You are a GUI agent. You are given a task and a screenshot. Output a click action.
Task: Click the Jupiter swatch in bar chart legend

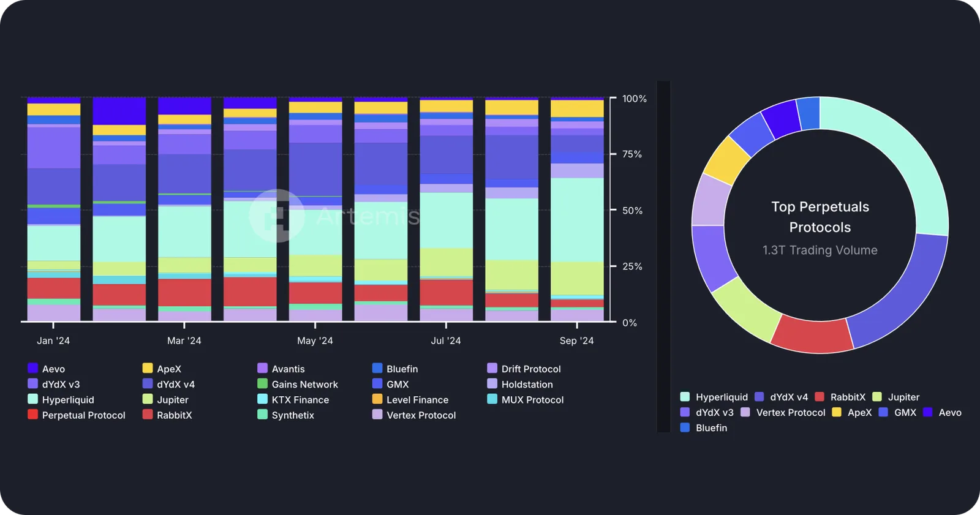(x=148, y=399)
